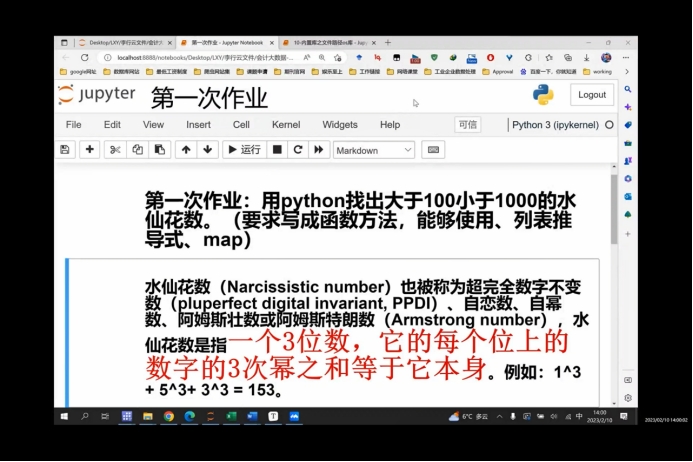This screenshot has height=462, width=693.
Task: Click the Logout button
Action: 592,95
